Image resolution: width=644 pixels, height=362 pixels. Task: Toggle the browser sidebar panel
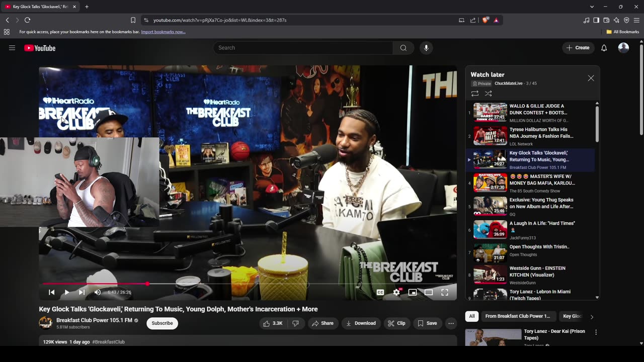click(x=596, y=20)
